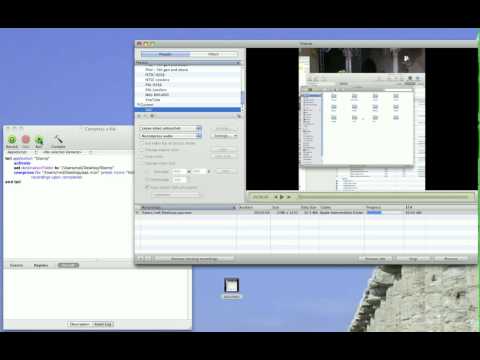Click the video preview image

(x=362, y=119)
